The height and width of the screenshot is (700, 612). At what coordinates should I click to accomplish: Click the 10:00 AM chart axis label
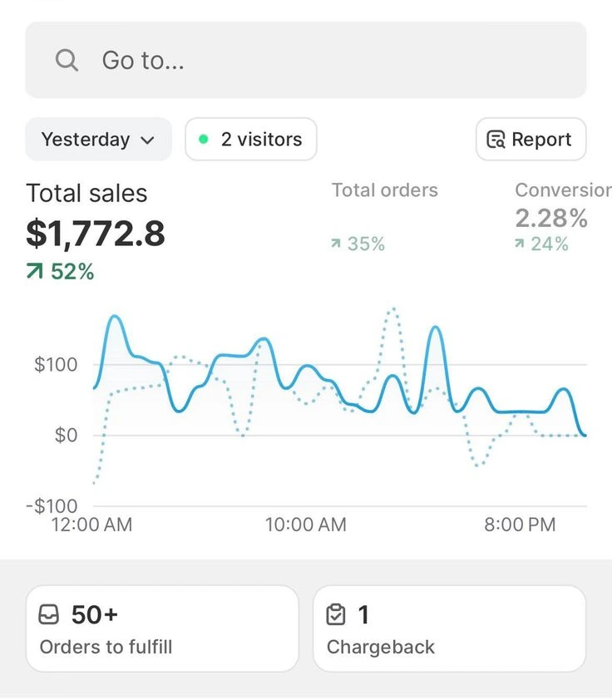[x=305, y=525]
